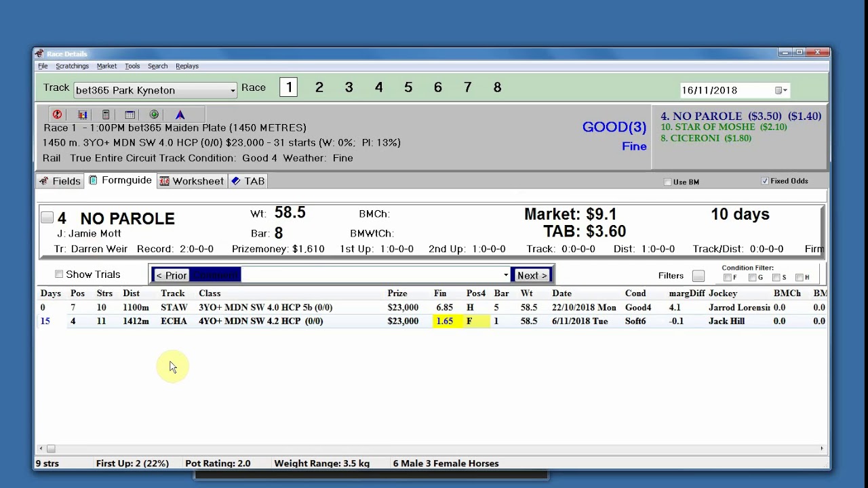Tick the checkbox beside 4 NO PAROLE
868x488 pixels.
[x=47, y=218]
